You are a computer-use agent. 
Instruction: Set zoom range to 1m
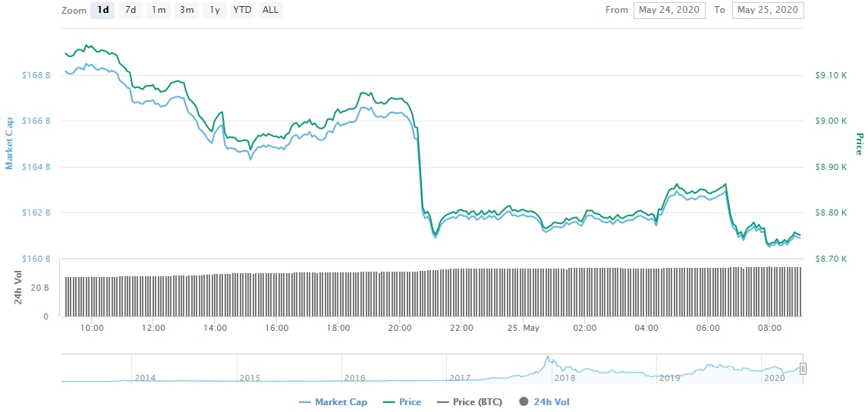tap(159, 10)
